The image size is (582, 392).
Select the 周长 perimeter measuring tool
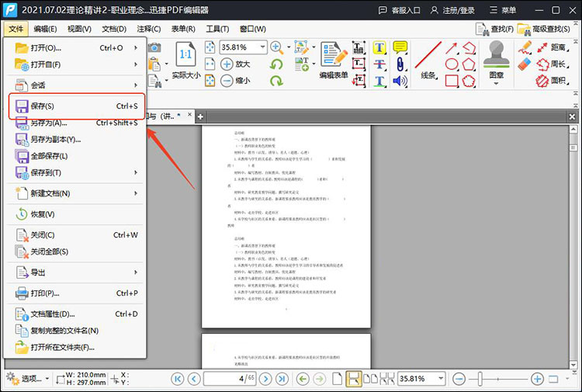(553, 64)
